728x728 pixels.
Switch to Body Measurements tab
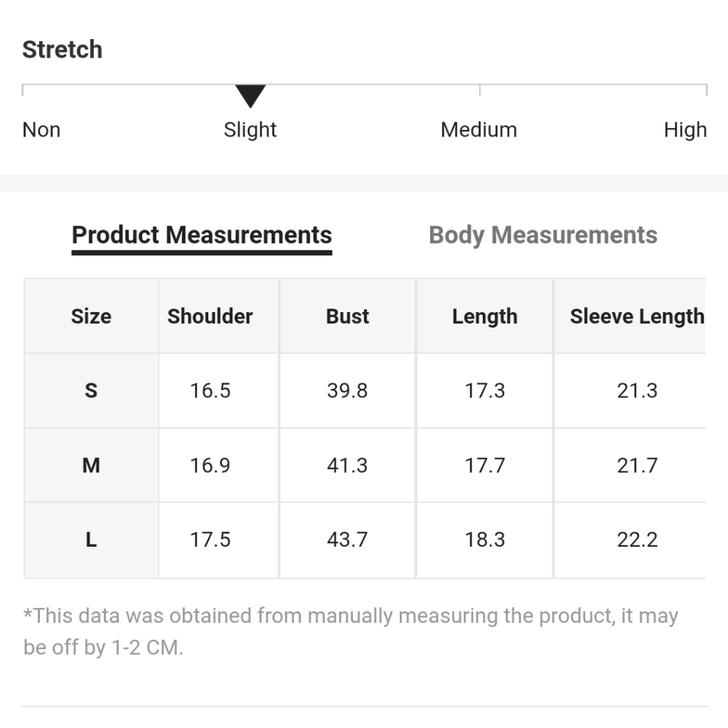[542, 235]
